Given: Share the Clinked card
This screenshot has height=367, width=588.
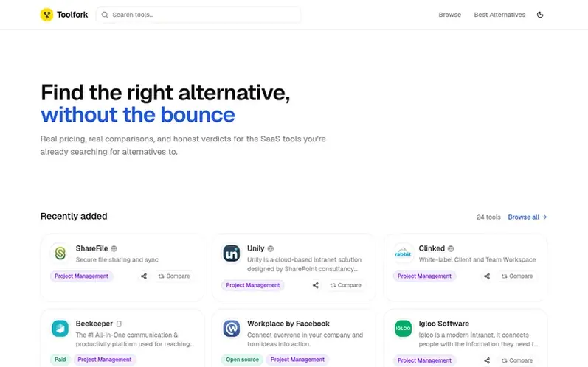Looking at the screenshot, I should [x=487, y=276].
